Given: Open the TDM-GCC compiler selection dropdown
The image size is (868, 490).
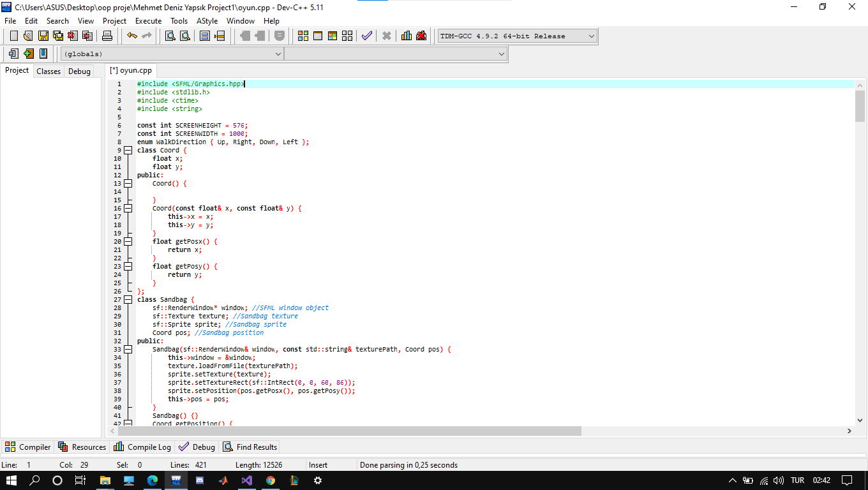Looking at the screenshot, I should pyautogui.click(x=590, y=36).
